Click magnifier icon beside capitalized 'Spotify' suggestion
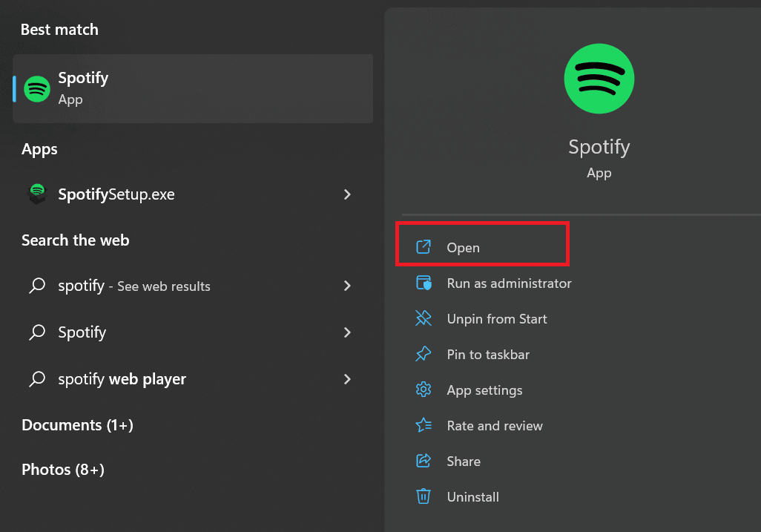 (37, 332)
